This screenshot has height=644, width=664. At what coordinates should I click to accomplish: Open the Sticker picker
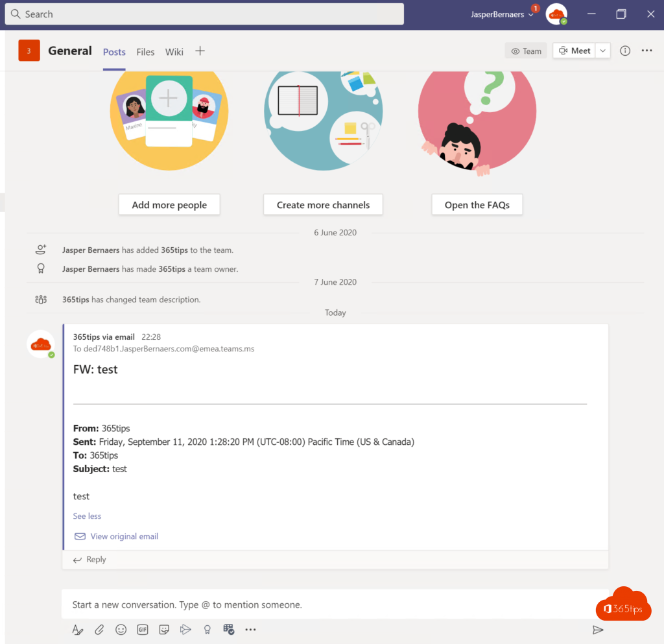pos(164,629)
